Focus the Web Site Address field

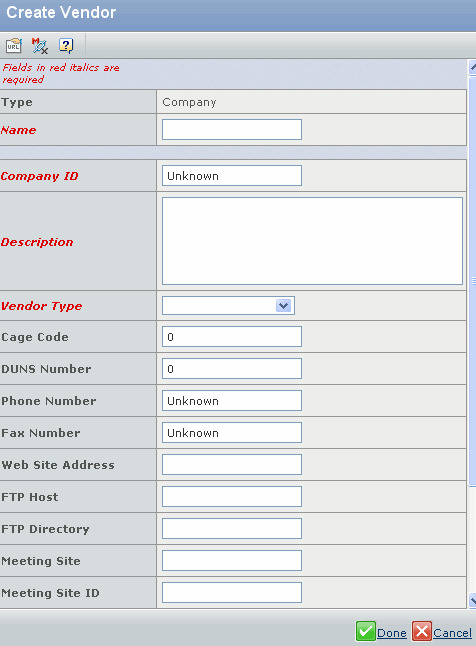[x=232, y=465]
